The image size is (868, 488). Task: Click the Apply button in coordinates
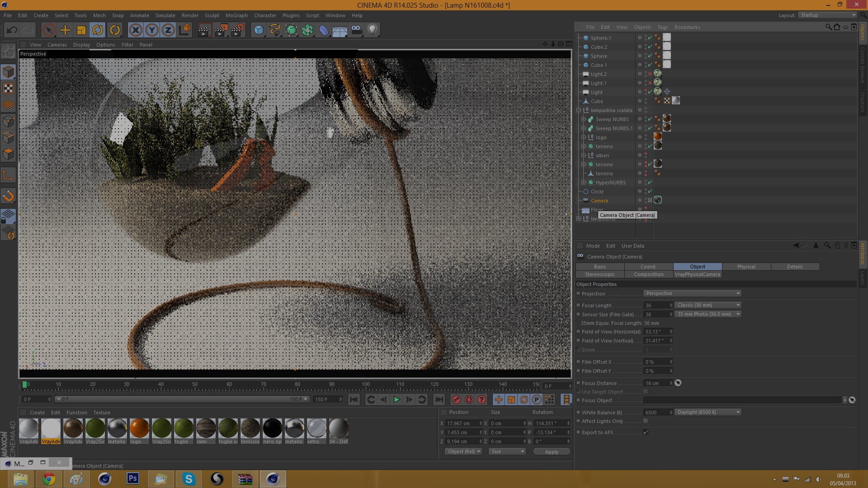tap(551, 452)
